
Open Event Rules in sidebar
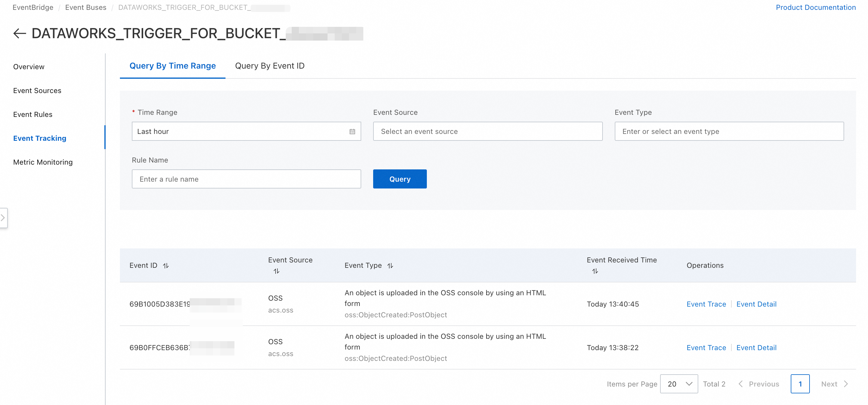click(x=33, y=114)
